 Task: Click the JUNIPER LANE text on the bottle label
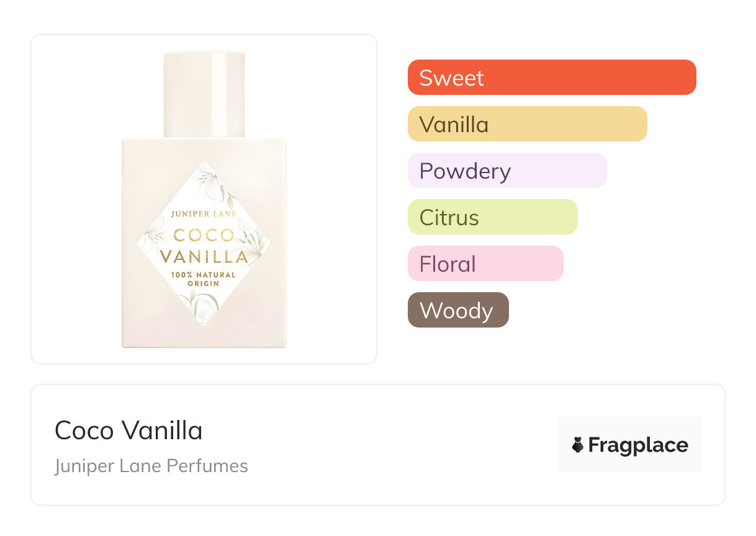204,214
